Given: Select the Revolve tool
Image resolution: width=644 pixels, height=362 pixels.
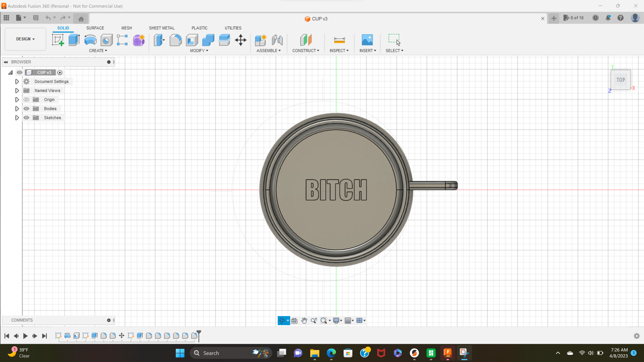Looking at the screenshot, I should [90, 40].
